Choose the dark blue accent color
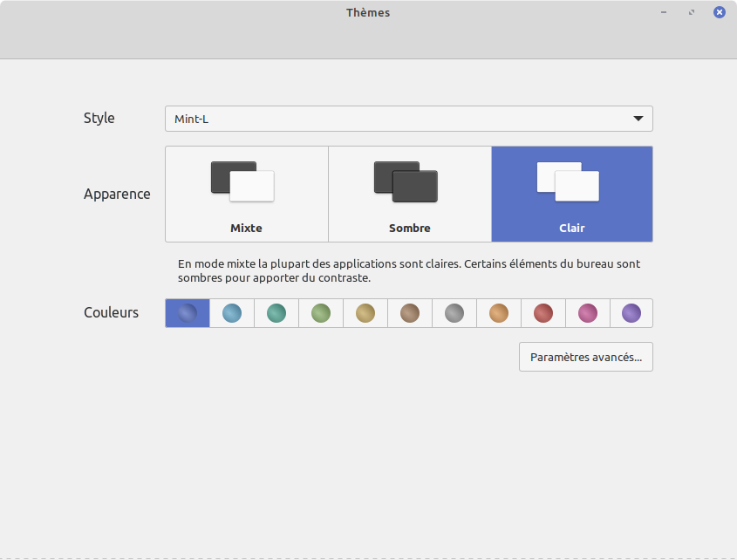Viewport: 737px width, 560px height. (188, 313)
